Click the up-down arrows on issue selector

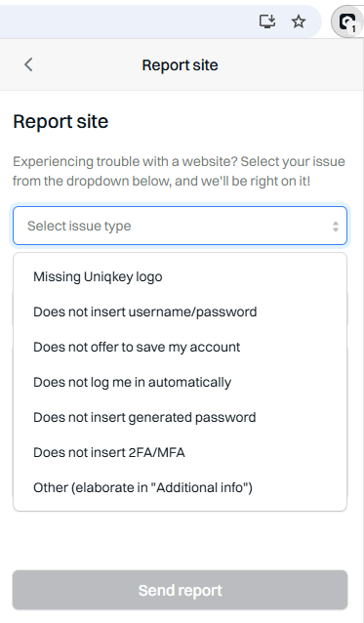pos(336,227)
